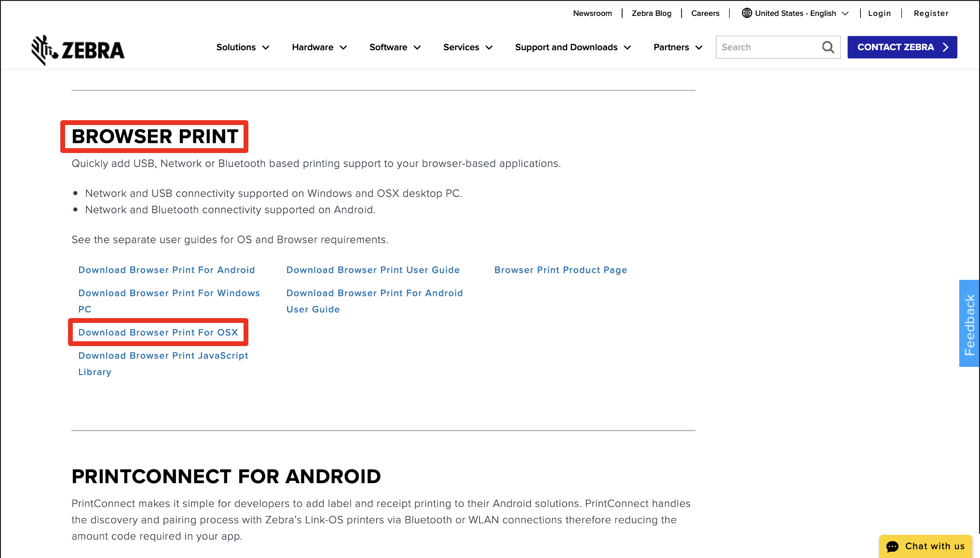Click the search magnifier icon

coord(828,47)
